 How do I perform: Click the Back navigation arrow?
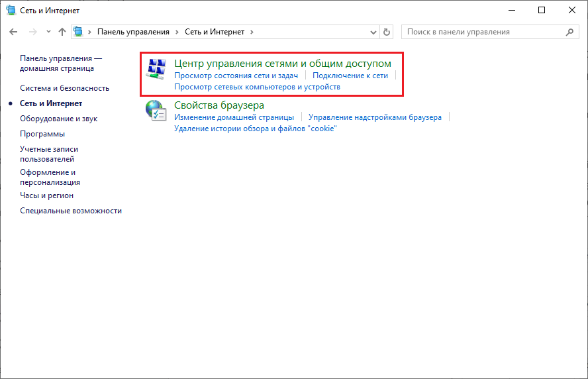click(x=13, y=32)
